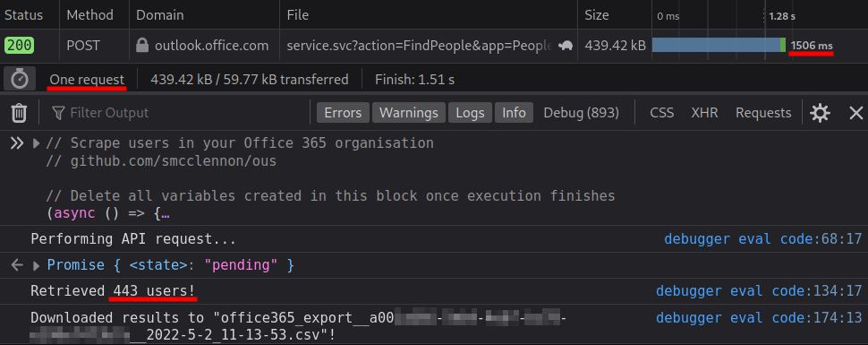
Task: Click the 200 status badge
Action: coord(20,45)
